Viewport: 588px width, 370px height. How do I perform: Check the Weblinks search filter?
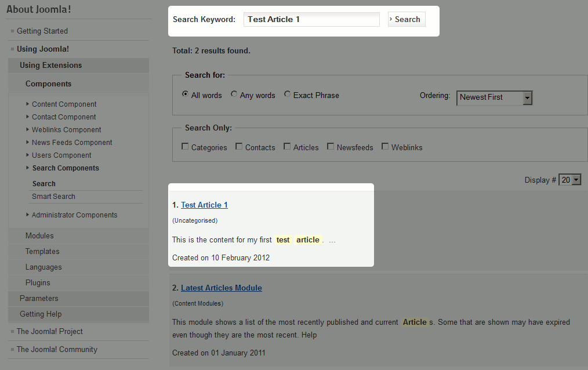click(385, 147)
